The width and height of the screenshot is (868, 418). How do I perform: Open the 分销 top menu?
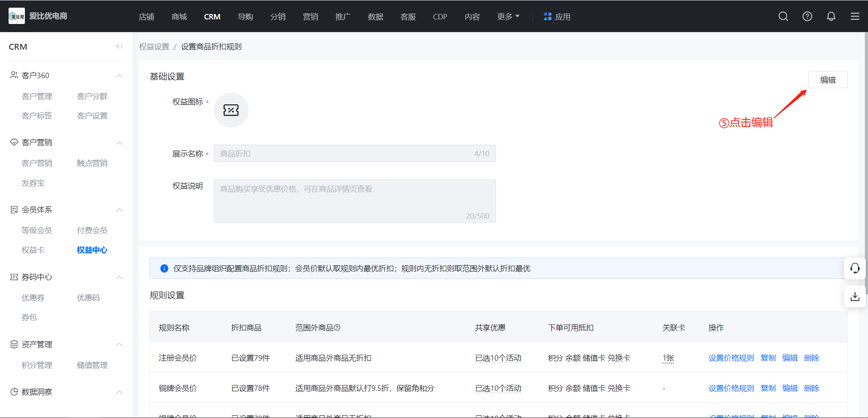278,17
